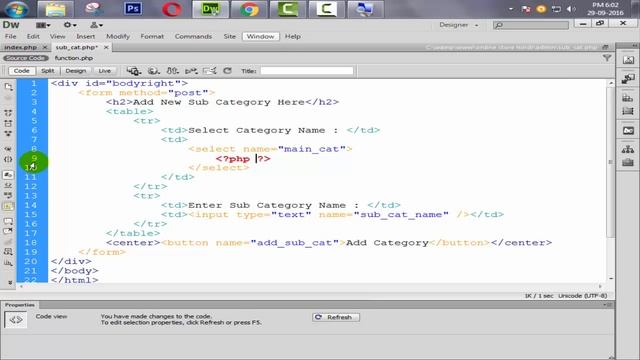Open the Designer workspace switcher dropdown
Screen dimensions: 640x360
click(458, 25)
